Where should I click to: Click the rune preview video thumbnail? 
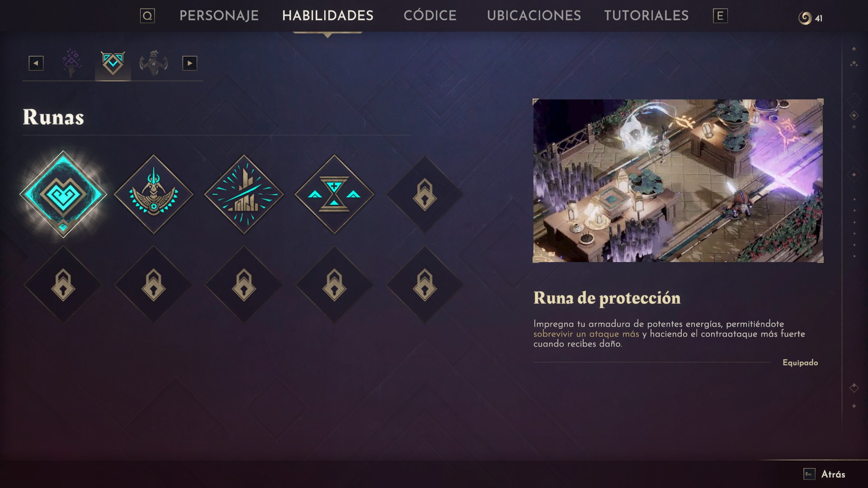tap(678, 181)
